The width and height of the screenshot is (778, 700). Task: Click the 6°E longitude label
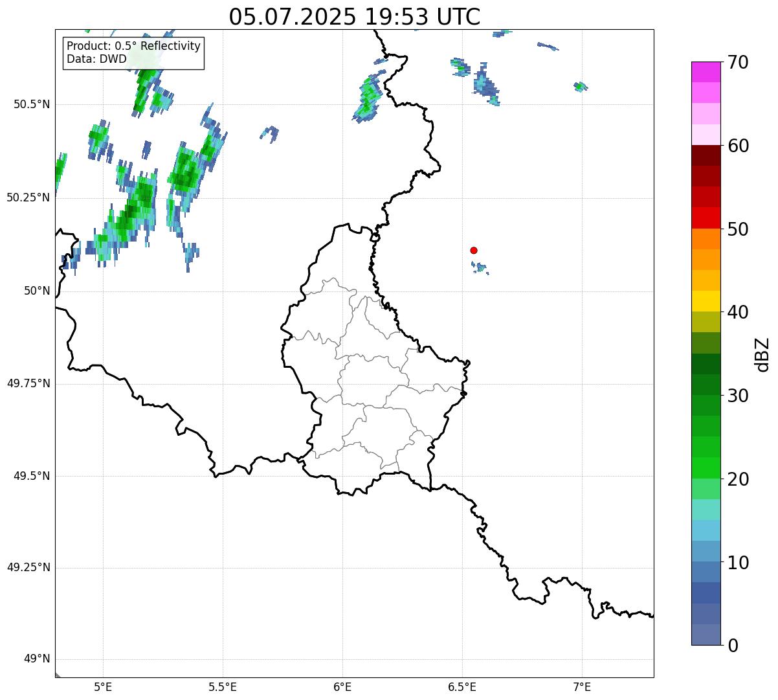coord(342,686)
